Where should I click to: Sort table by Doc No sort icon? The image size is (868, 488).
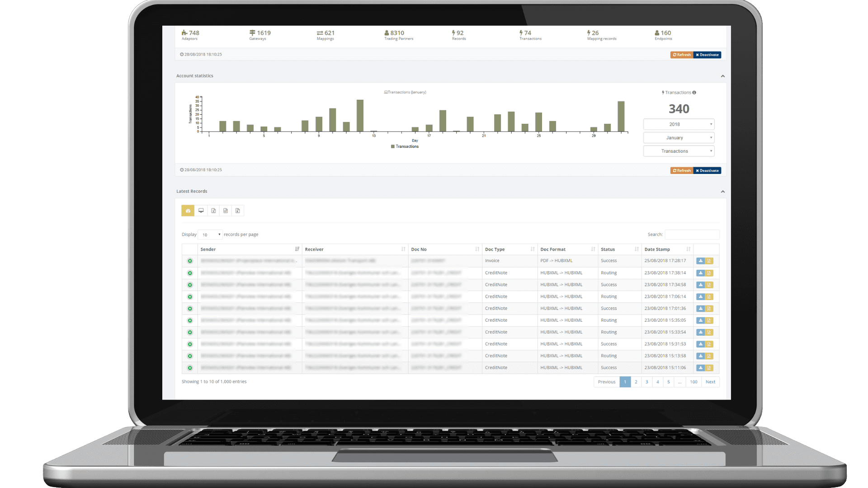pyautogui.click(x=477, y=249)
